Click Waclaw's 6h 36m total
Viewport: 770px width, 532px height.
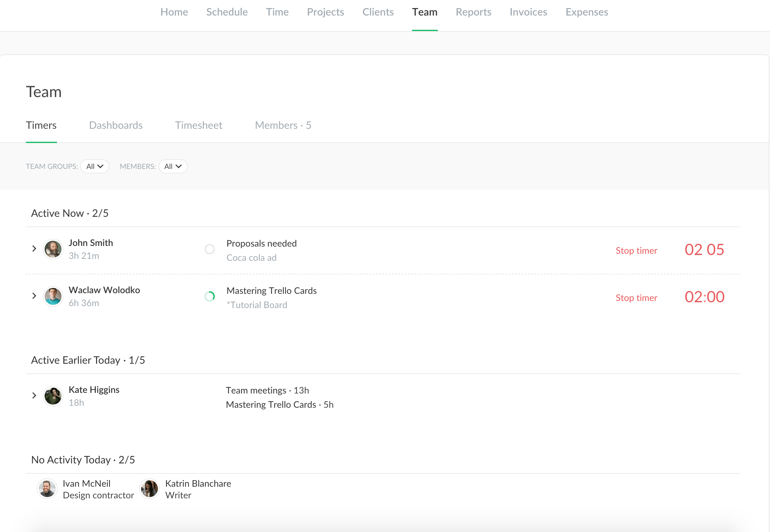click(83, 303)
